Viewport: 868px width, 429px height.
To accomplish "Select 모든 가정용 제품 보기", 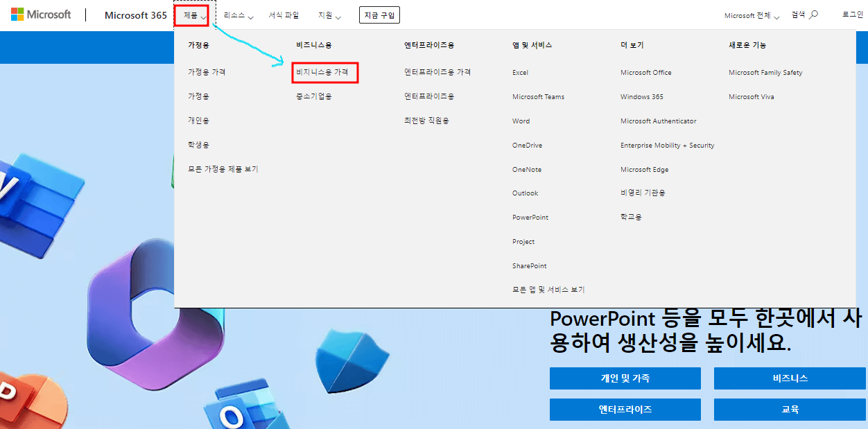I will 223,169.
